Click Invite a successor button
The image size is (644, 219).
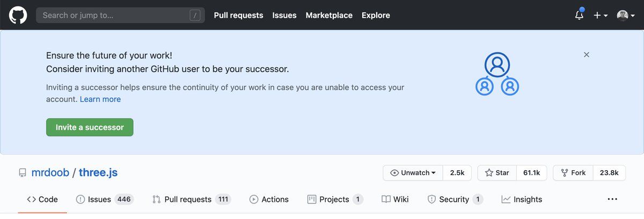click(90, 127)
